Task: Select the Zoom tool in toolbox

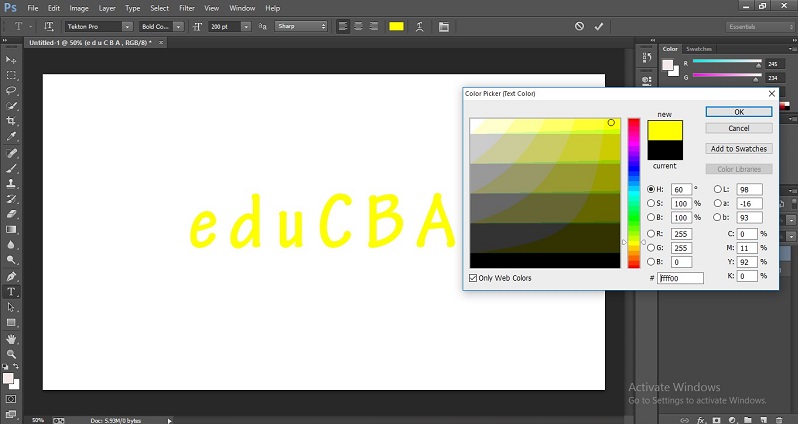Action: pyautogui.click(x=11, y=354)
